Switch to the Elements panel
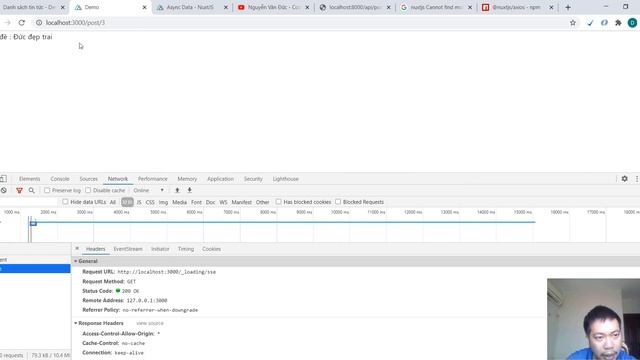 [29, 179]
